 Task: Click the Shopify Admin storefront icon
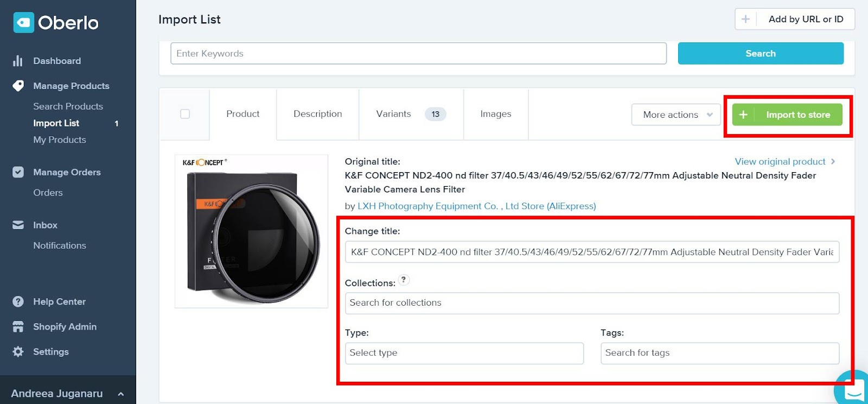point(18,326)
